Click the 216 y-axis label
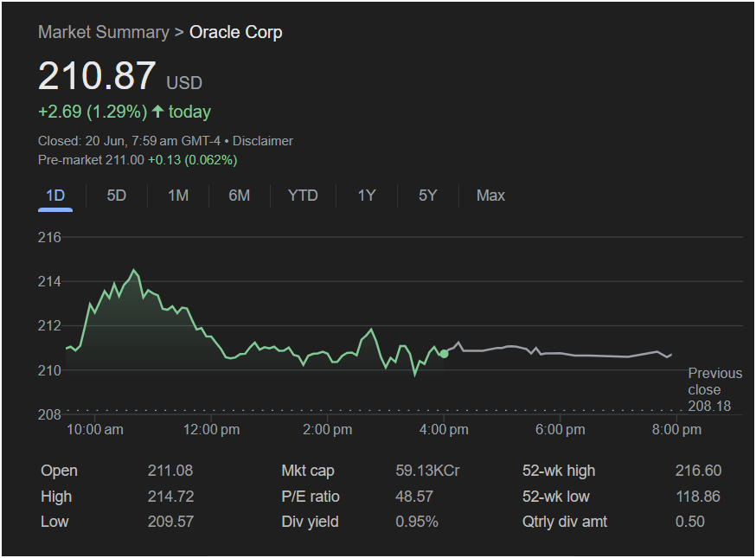This screenshot has height=558, width=756. coord(49,237)
